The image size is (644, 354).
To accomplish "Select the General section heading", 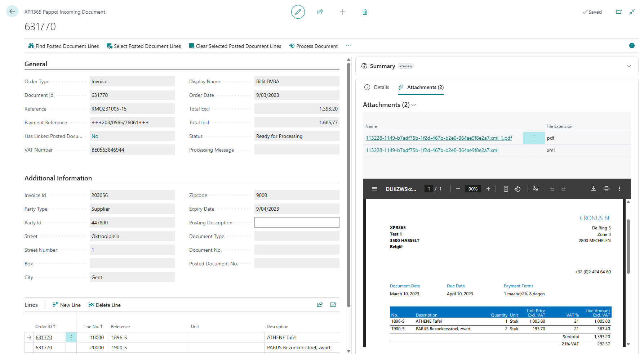I will (x=36, y=64).
